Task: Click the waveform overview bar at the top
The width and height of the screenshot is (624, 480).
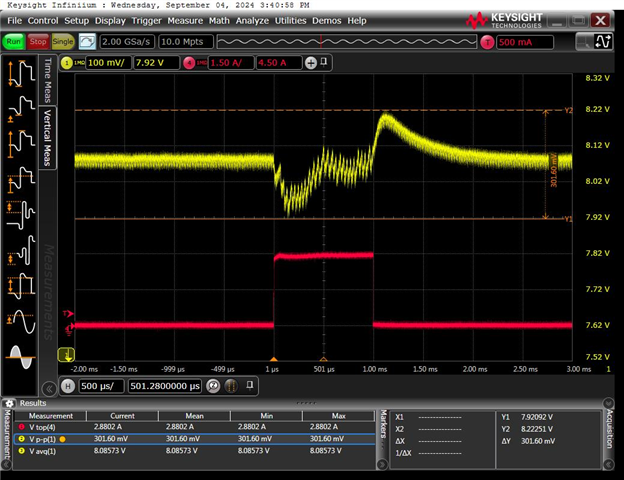Action: (x=347, y=41)
